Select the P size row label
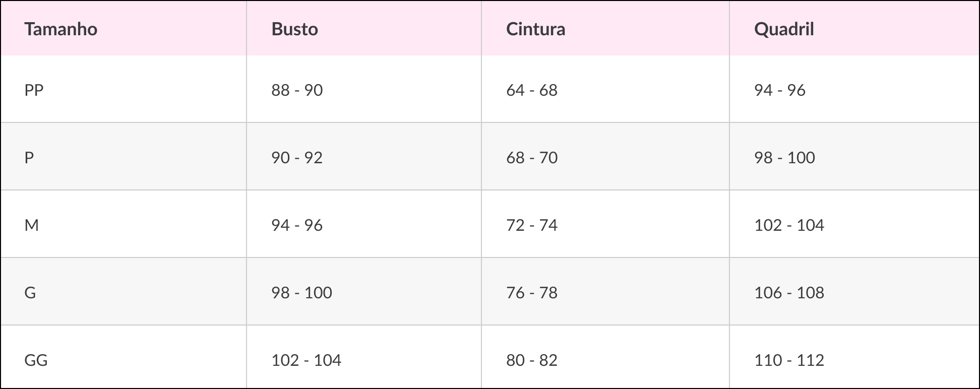Viewport: 980px width, 389px height. [x=29, y=158]
